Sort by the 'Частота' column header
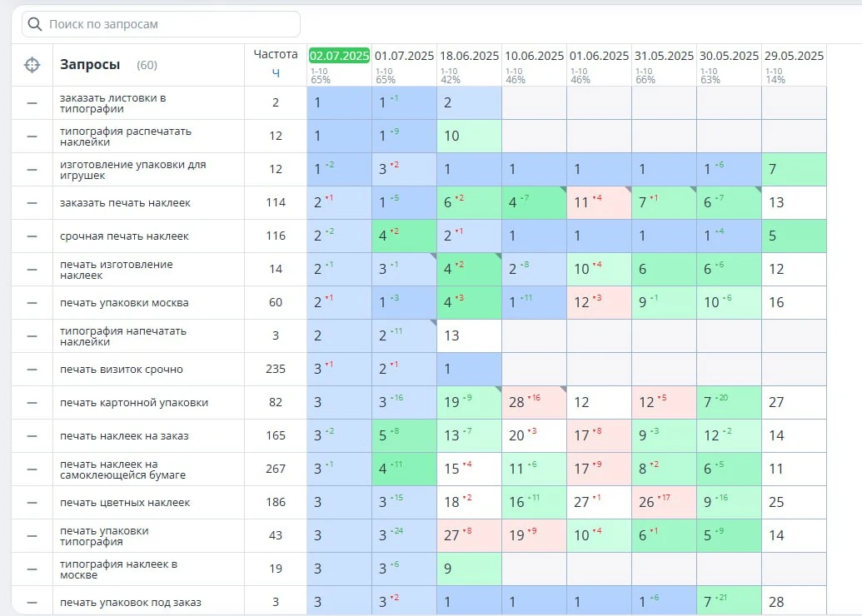862x616 pixels. 276,54
